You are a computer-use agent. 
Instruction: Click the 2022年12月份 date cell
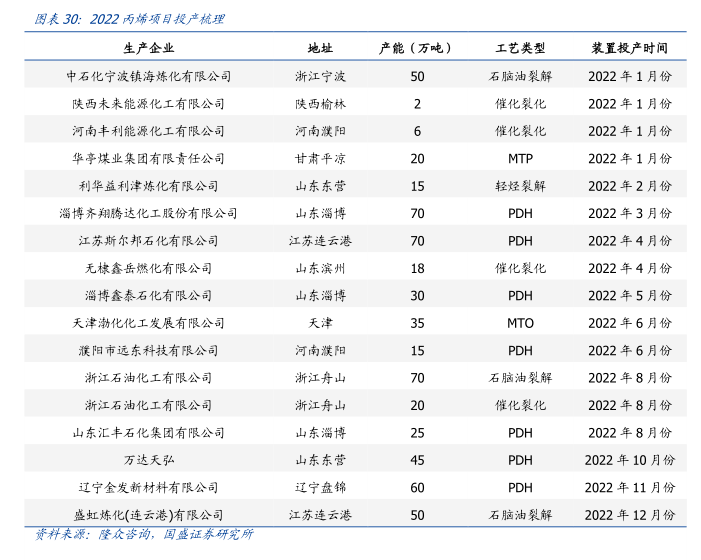(x=629, y=514)
